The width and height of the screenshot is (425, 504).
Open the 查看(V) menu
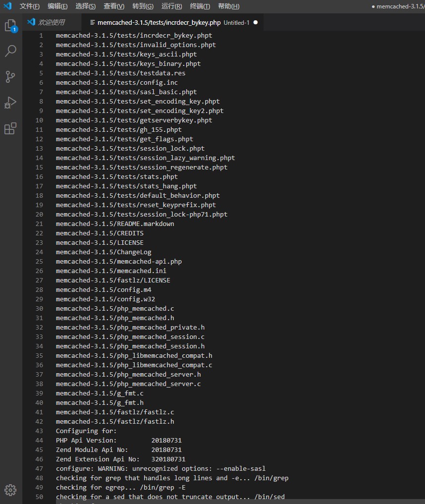point(114,6)
